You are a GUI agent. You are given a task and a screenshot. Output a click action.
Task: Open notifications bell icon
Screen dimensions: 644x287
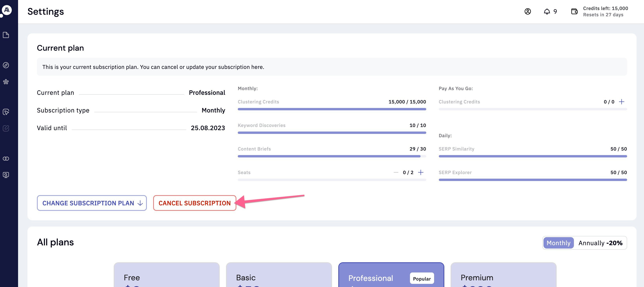547,12
